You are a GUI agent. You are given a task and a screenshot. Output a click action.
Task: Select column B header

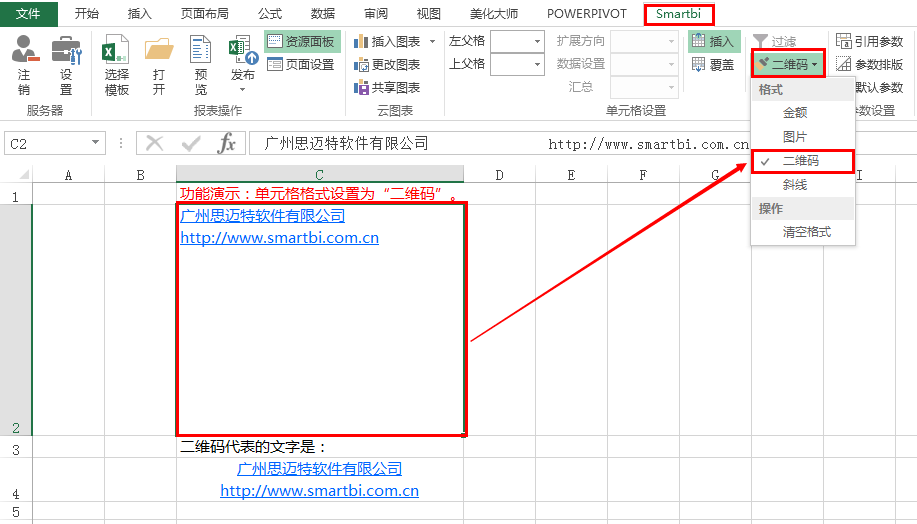pyautogui.click(x=140, y=175)
